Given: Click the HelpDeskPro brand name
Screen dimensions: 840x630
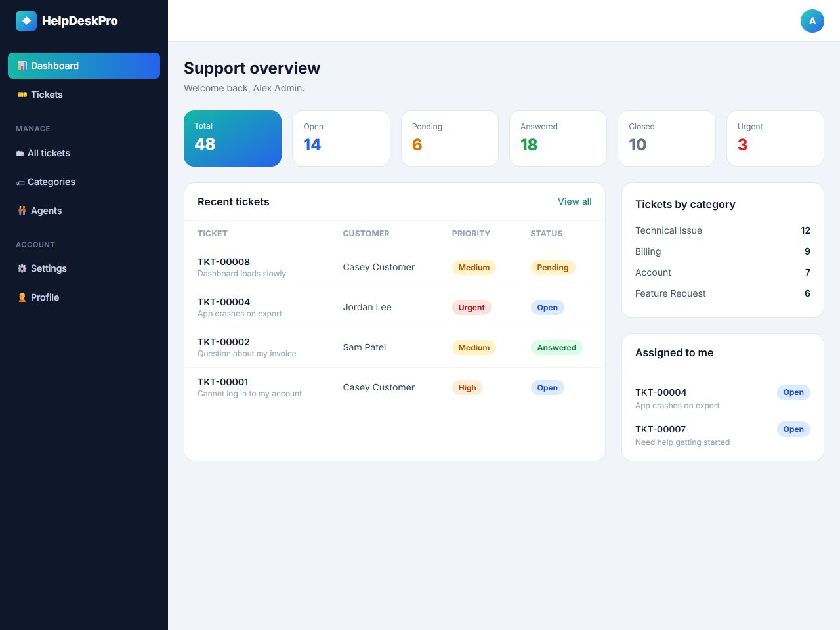Looking at the screenshot, I should click(x=80, y=21).
